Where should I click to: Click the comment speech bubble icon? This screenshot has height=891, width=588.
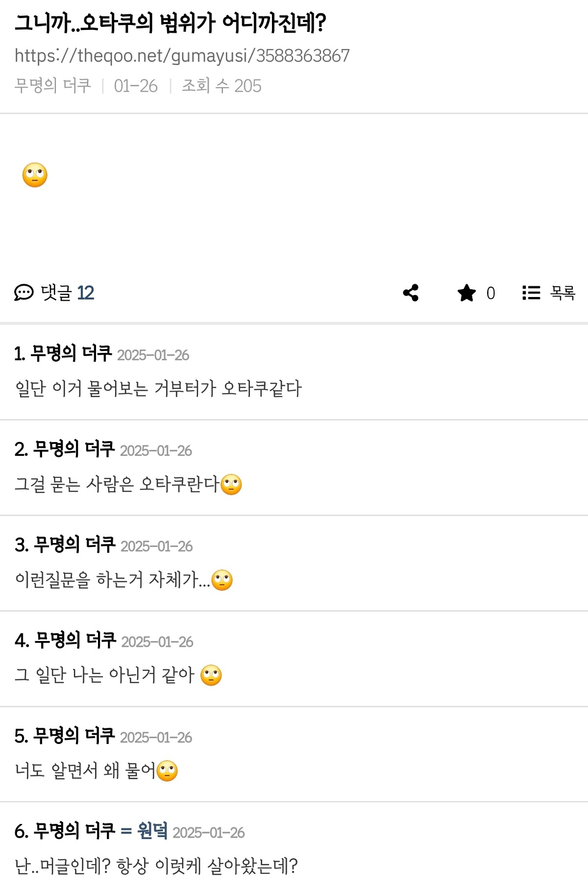pyautogui.click(x=24, y=293)
